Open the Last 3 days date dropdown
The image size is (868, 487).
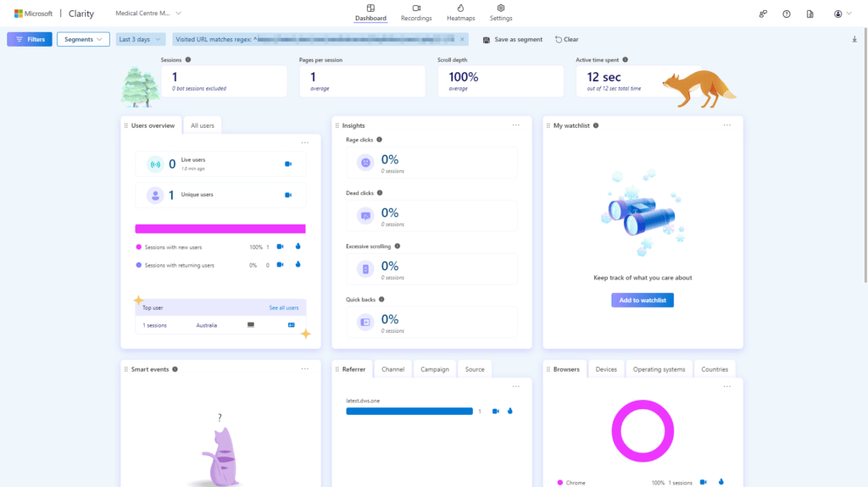(x=141, y=39)
